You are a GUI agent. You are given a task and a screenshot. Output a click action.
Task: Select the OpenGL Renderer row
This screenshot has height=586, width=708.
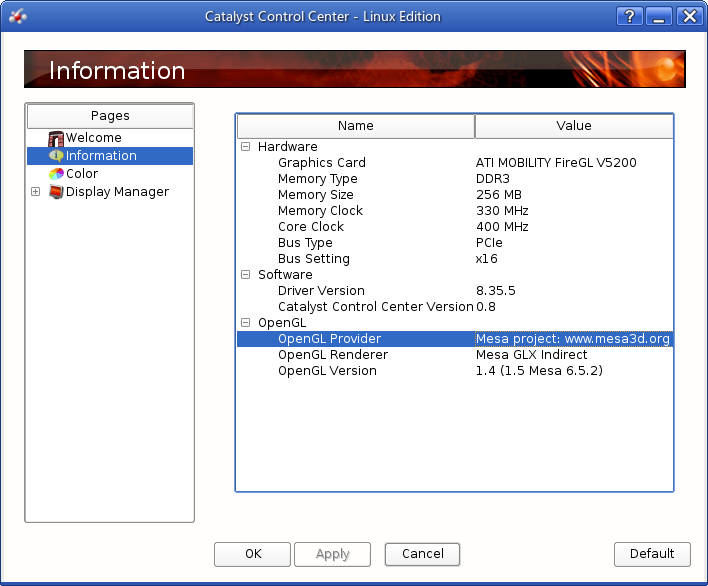pyautogui.click(x=455, y=355)
